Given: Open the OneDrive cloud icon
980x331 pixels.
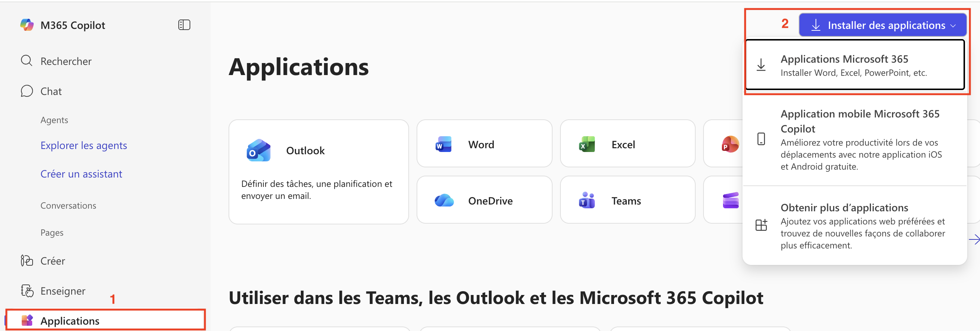Looking at the screenshot, I should 444,200.
